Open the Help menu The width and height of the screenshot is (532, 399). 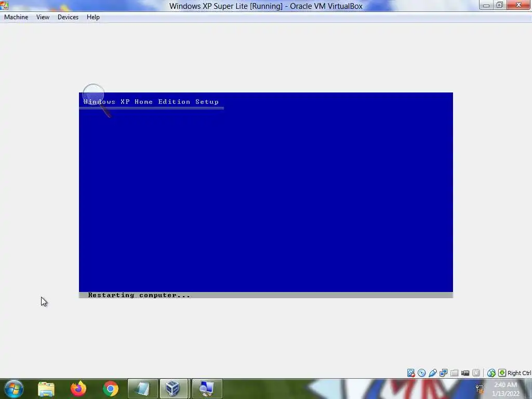tap(93, 17)
